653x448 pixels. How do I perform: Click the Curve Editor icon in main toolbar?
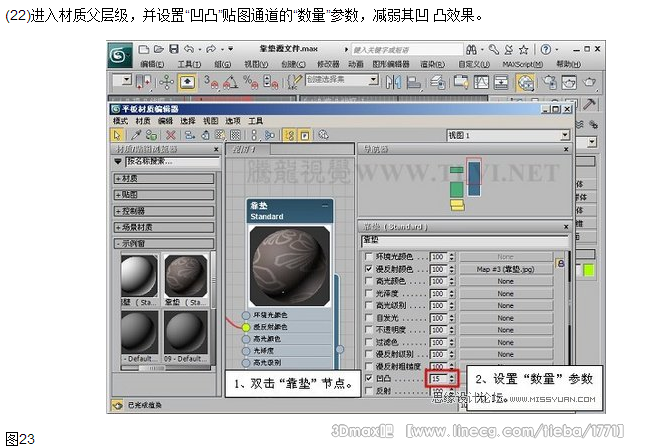[x=481, y=82]
